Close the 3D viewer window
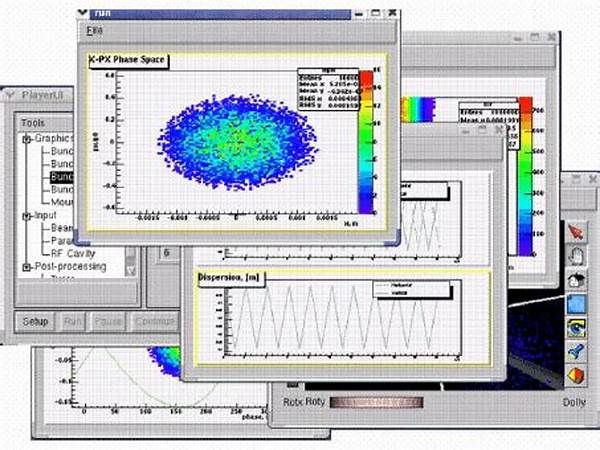 (x=593, y=179)
